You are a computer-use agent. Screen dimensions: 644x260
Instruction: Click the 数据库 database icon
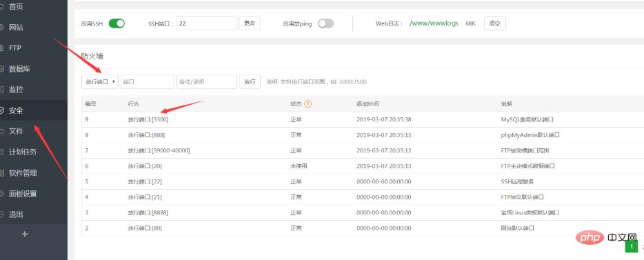1,68
